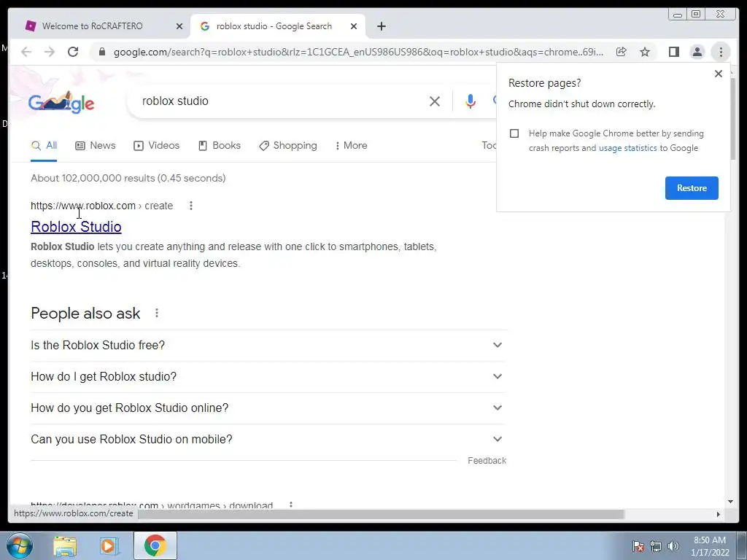Viewport: 747px width, 560px height.
Task: Open the Windows Start button
Action: coord(20,545)
